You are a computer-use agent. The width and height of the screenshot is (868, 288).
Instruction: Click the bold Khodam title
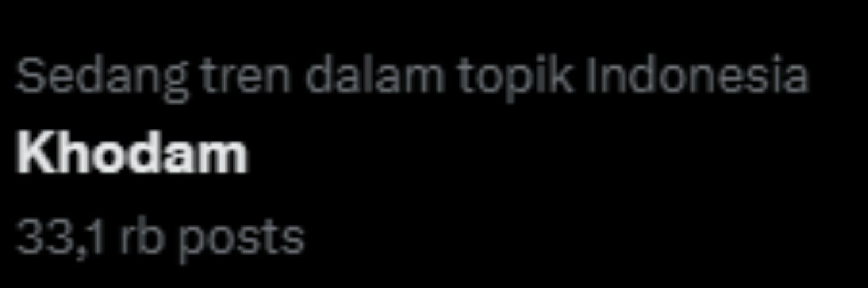point(131,154)
